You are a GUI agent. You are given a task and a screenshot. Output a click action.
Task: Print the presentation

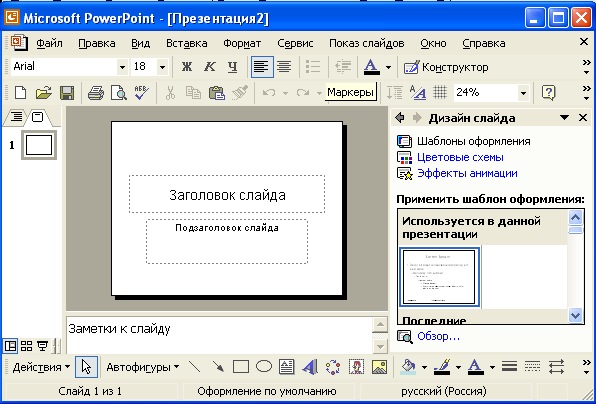point(96,92)
